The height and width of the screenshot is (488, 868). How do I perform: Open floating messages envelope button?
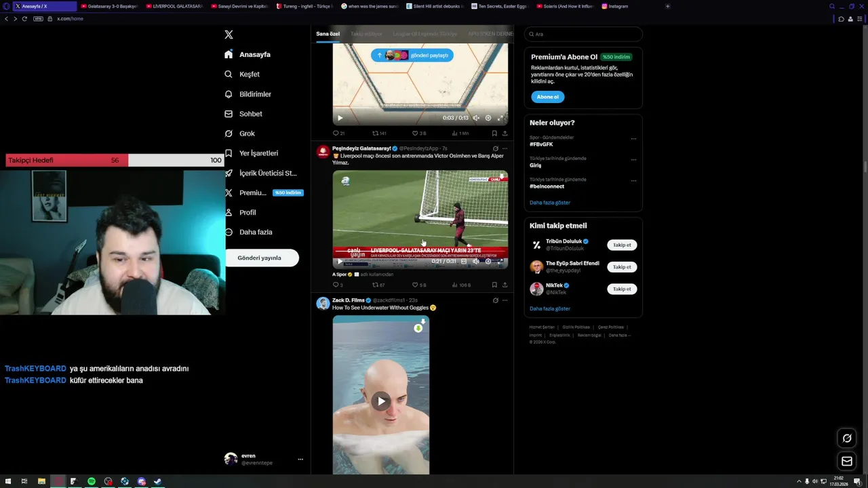pyautogui.click(x=847, y=462)
